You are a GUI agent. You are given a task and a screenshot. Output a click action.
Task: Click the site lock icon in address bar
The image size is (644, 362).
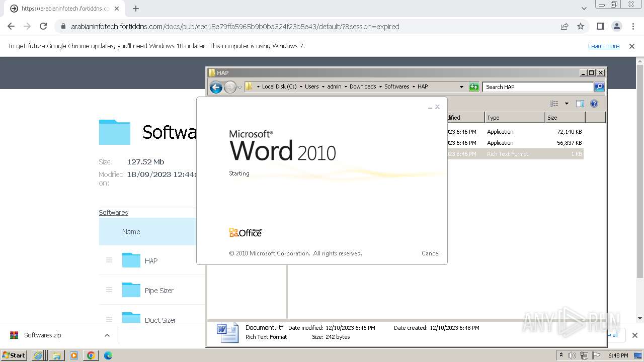63,27
